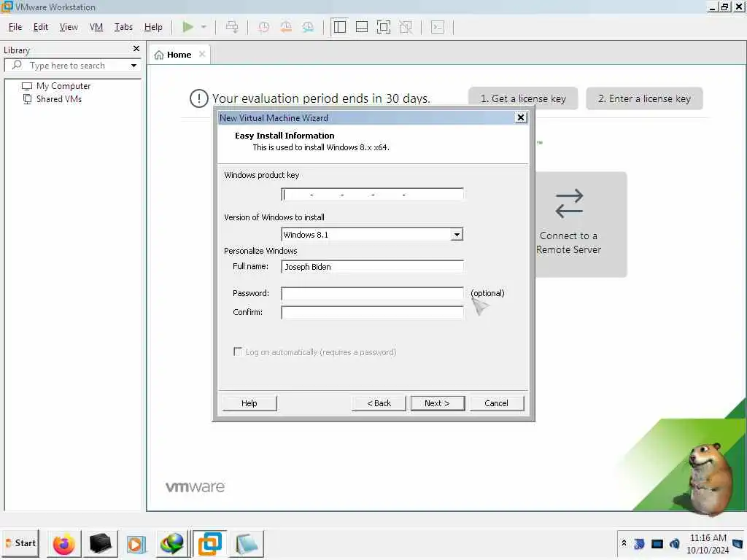Open Firefox from the taskbar
Image resolution: width=747 pixels, height=560 pixels.
pyautogui.click(x=64, y=544)
